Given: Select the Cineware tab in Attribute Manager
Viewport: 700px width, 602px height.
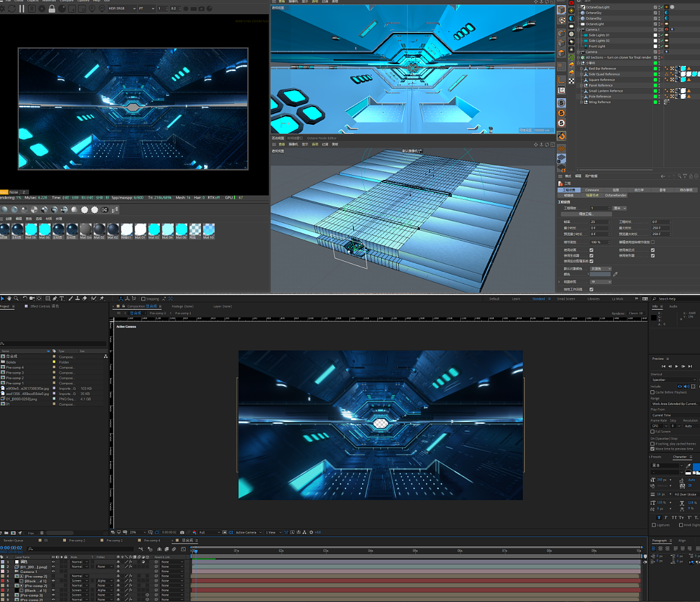Looking at the screenshot, I should (592, 190).
